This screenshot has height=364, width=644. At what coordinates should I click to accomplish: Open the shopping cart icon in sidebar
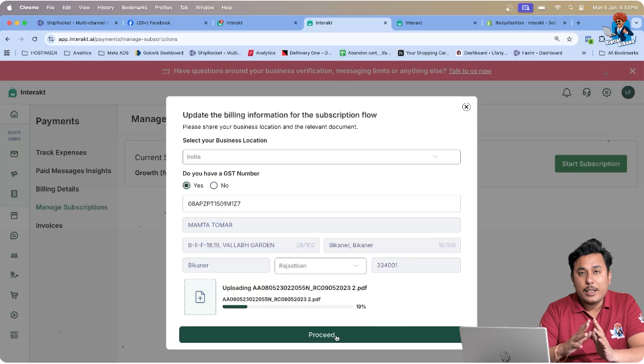tap(14, 295)
